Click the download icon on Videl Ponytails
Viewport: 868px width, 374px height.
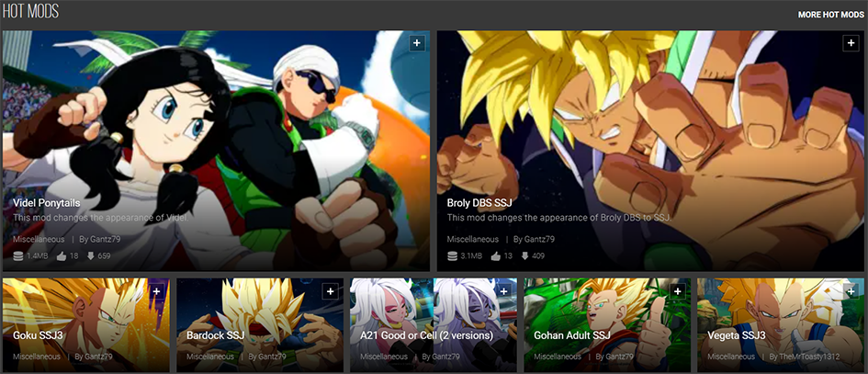coord(91,256)
